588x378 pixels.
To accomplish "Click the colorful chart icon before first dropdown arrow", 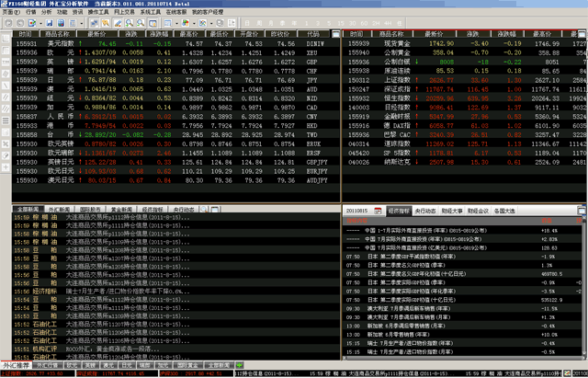I will (x=32, y=23).
